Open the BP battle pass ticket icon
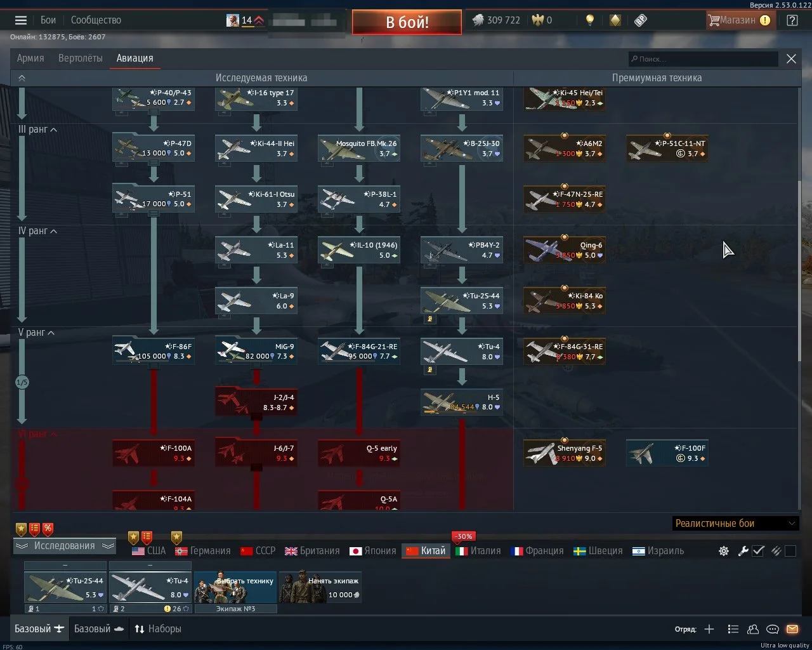This screenshot has width=812, height=650. click(x=641, y=20)
